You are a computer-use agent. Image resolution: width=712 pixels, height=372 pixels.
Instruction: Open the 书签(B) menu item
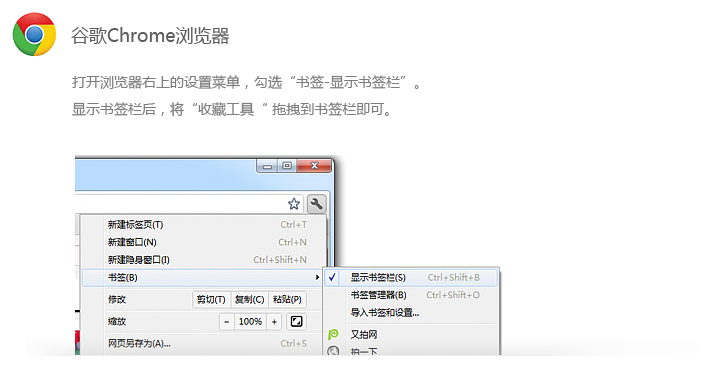coord(203,278)
